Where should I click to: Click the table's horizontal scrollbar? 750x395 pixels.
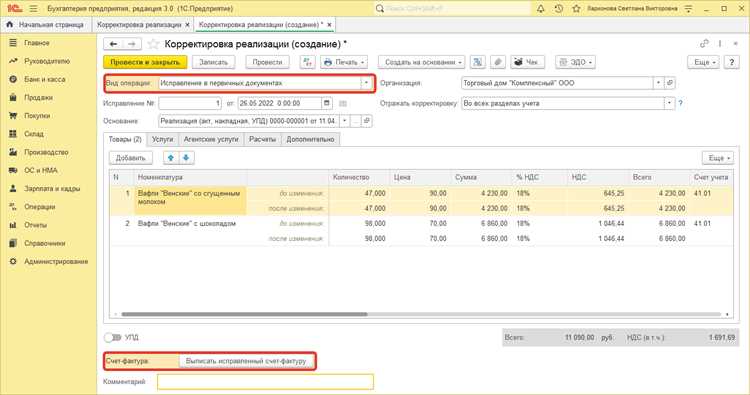point(244,315)
